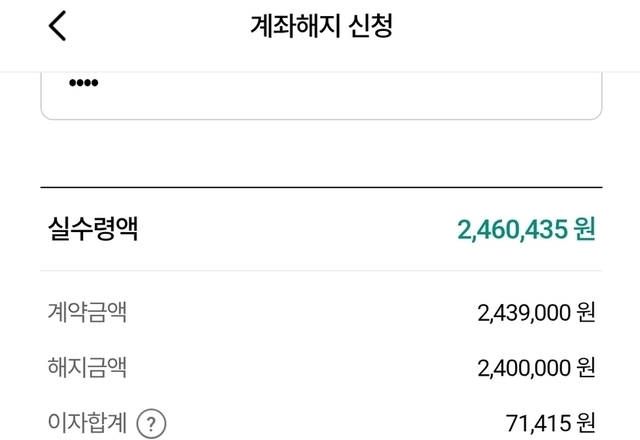Go back using the left arrow icon

(57, 26)
